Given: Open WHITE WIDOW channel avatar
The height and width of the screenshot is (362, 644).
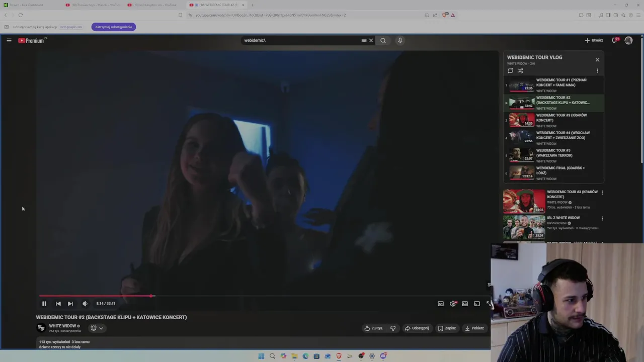Looking at the screenshot, I should 41,328.
